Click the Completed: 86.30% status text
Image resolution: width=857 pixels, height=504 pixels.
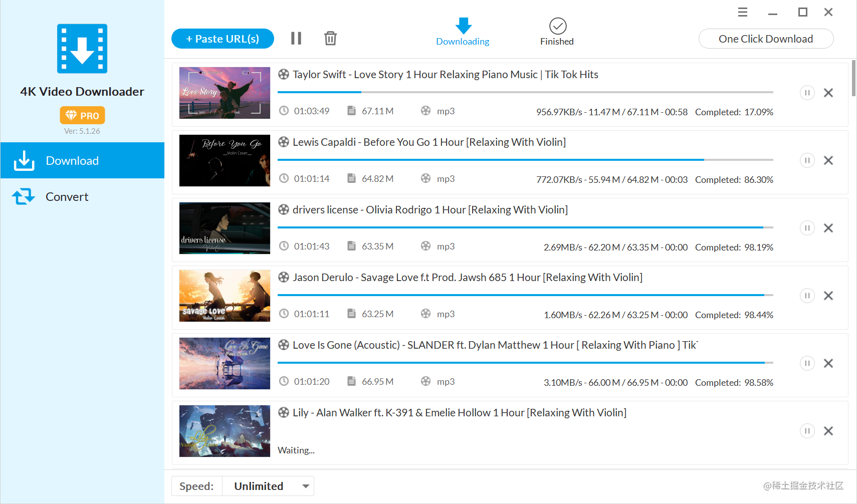point(734,180)
